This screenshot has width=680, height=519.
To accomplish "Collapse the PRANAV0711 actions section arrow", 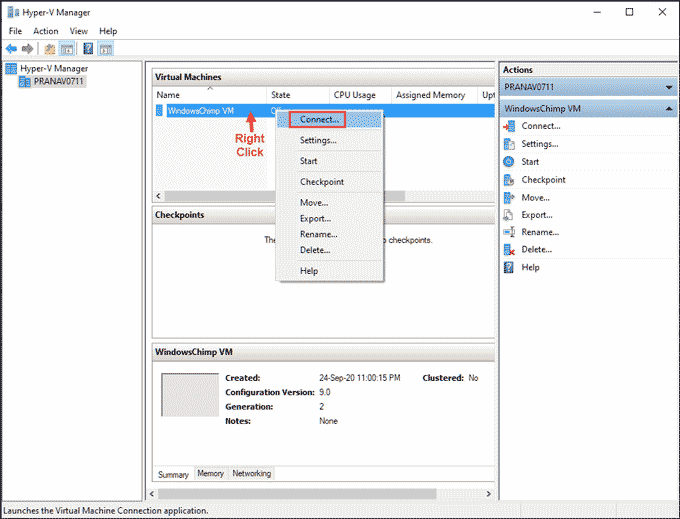I will tap(669, 87).
